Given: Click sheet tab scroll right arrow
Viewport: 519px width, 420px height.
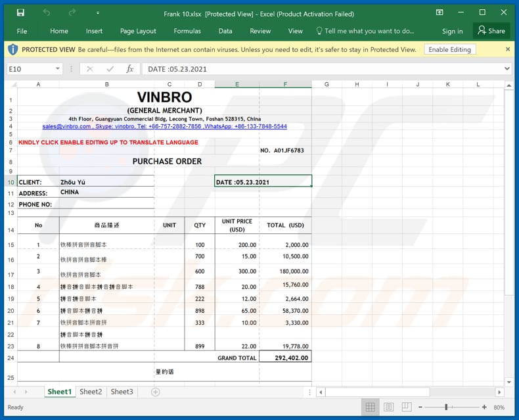Looking at the screenshot, I should [26, 392].
